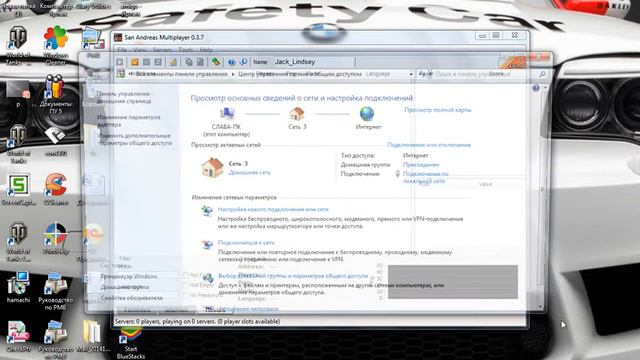
Task: Open the ScreenCapture green S desktop icon
Action: [x=18, y=189]
